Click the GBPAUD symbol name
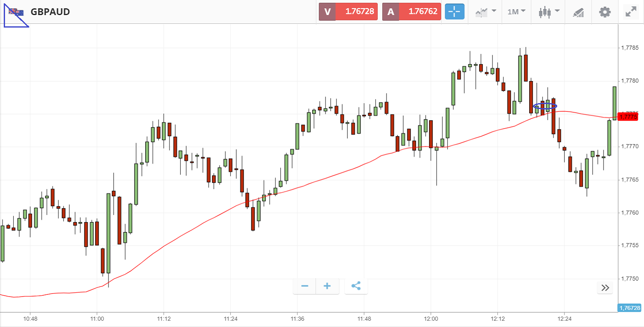This screenshot has width=644, height=327. click(x=50, y=12)
